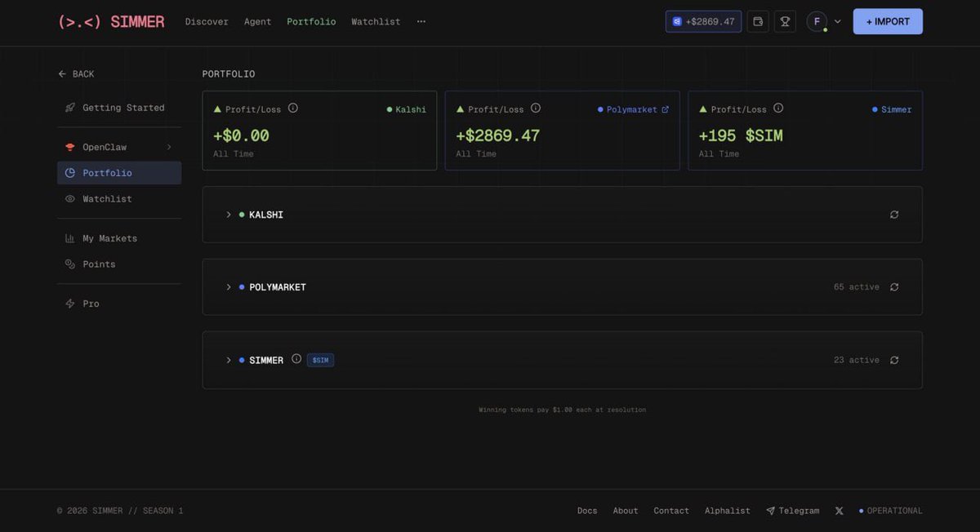Go back using the BACK link
Viewport: 980px width, 532px height.
point(76,74)
